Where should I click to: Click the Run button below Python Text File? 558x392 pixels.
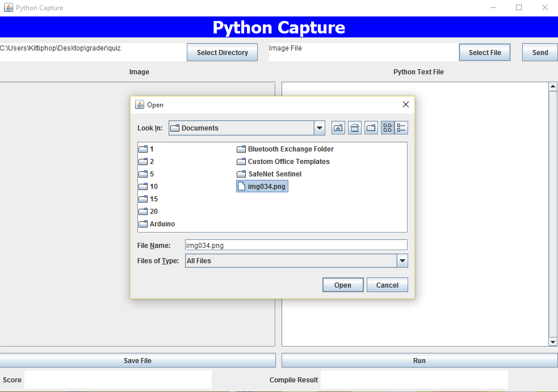click(419, 360)
